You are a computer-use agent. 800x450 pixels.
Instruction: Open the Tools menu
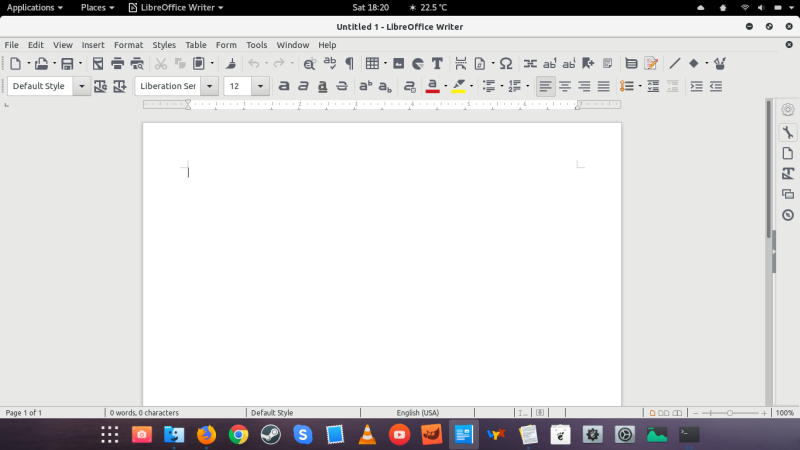click(x=257, y=45)
